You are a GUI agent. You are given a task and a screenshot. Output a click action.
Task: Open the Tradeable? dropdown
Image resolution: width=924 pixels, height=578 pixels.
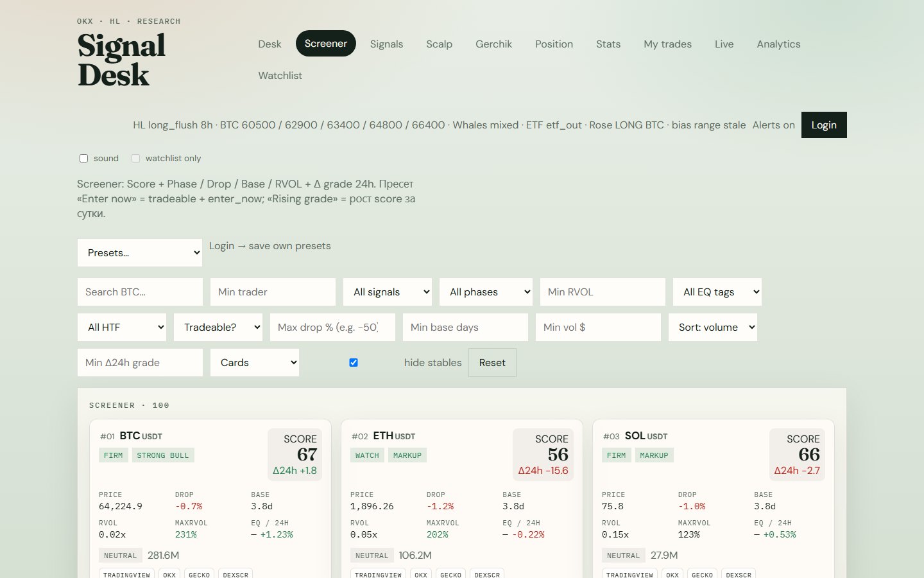(x=218, y=328)
